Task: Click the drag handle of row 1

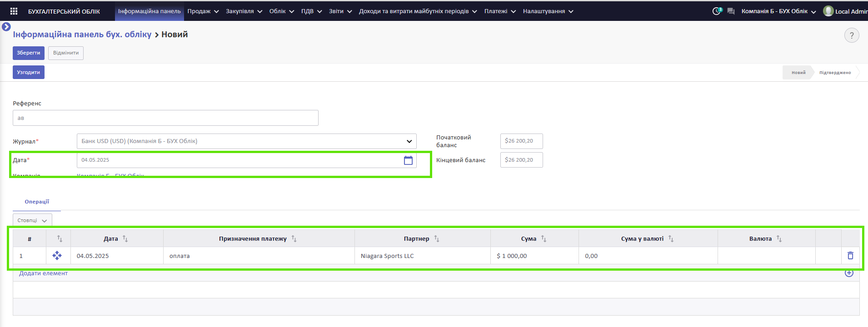Action: (57, 256)
